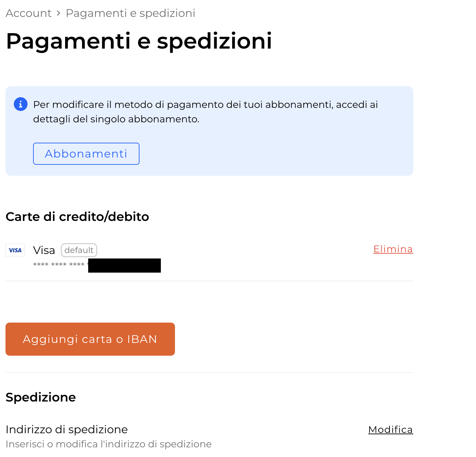Image resolution: width=476 pixels, height=457 pixels.
Task: Open the Abbonamenti page button
Action: tap(86, 154)
